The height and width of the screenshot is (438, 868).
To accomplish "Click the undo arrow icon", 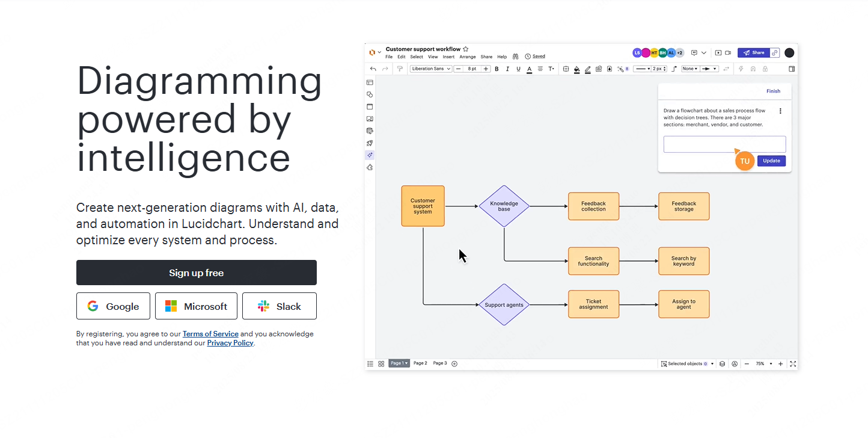I will point(373,69).
